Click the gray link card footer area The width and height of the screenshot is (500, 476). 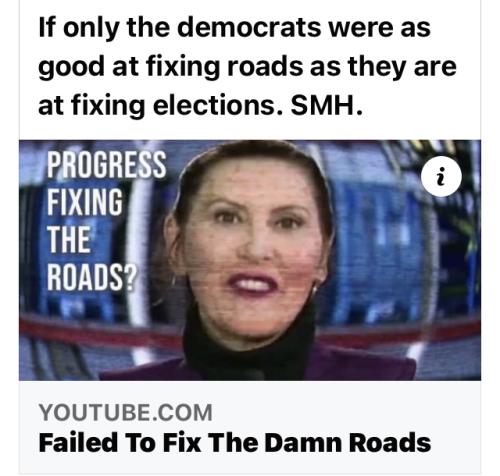(250, 427)
